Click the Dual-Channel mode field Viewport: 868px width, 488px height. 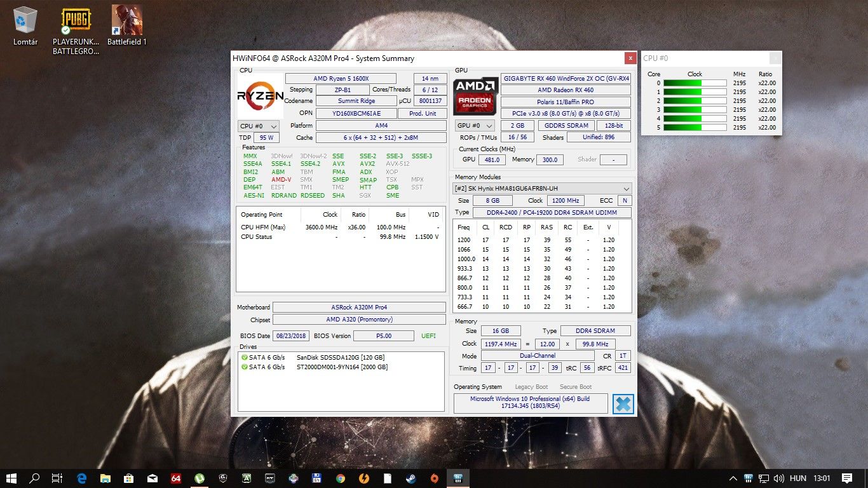point(538,356)
